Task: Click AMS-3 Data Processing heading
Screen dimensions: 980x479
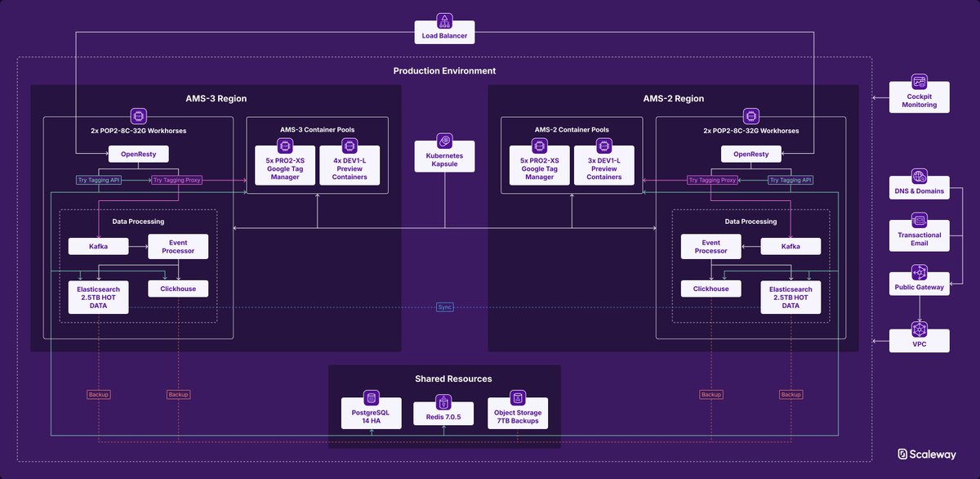Action: pos(138,222)
